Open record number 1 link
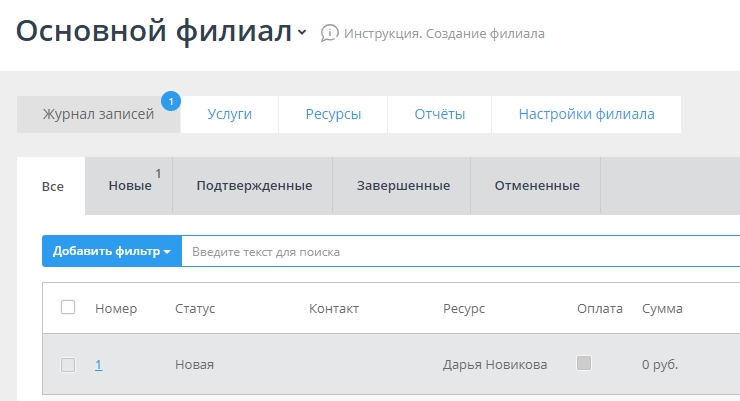The height and width of the screenshot is (401, 740). (x=99, y=365)
